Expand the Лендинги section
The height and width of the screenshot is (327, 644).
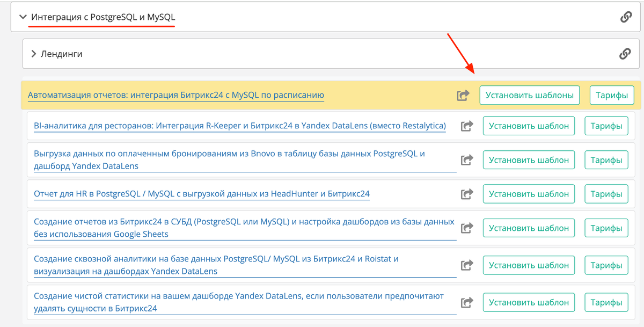pyautogui.click(x=34, y=54)
